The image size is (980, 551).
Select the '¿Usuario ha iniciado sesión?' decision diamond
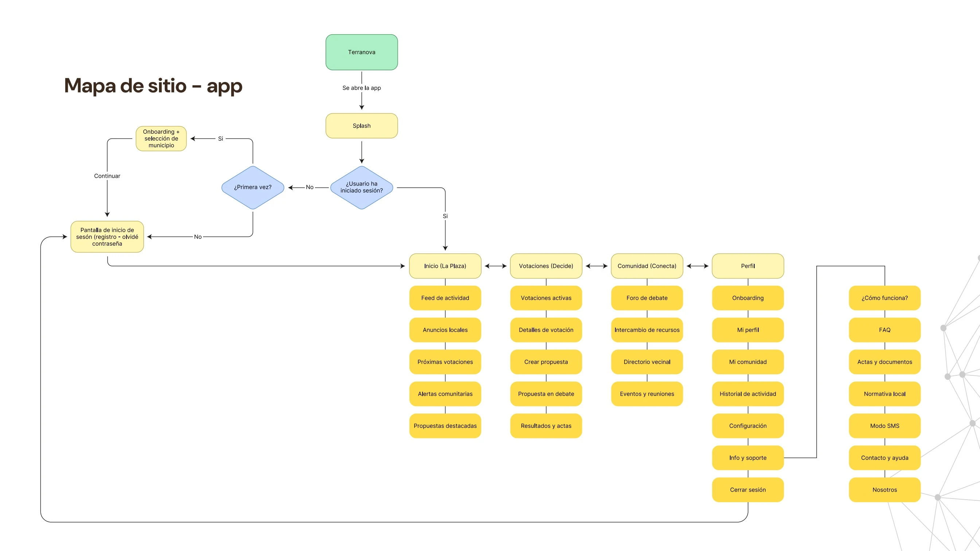coord(361,187)
